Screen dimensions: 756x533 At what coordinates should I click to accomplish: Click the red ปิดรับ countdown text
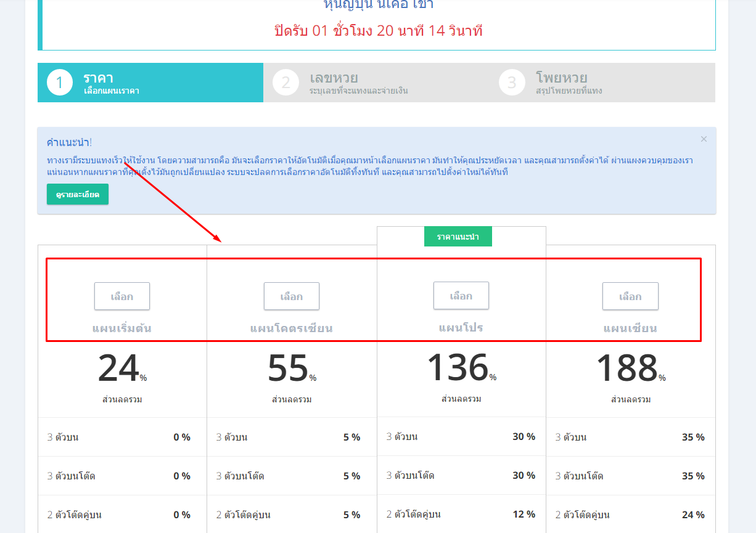[379, 31]
